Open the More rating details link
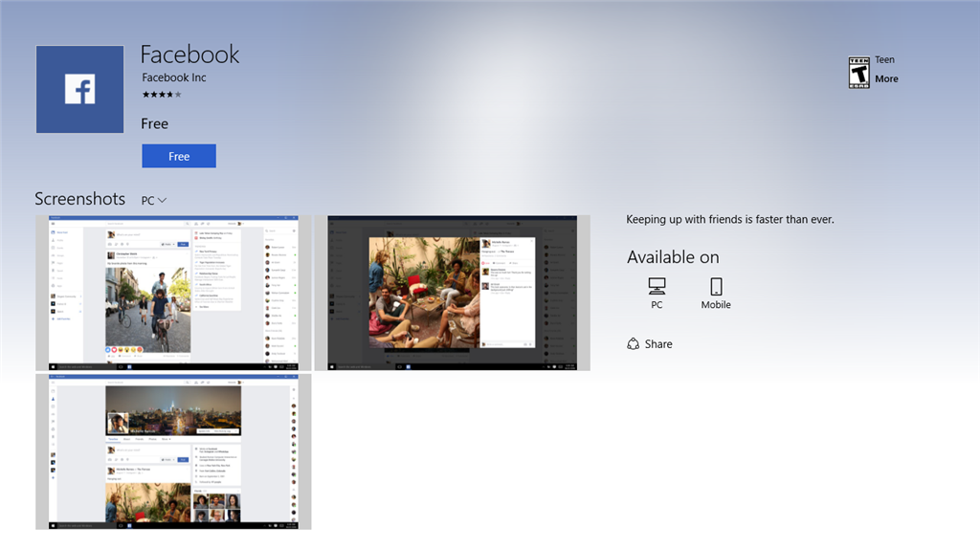The image size is (980, 548). [886, 78]
